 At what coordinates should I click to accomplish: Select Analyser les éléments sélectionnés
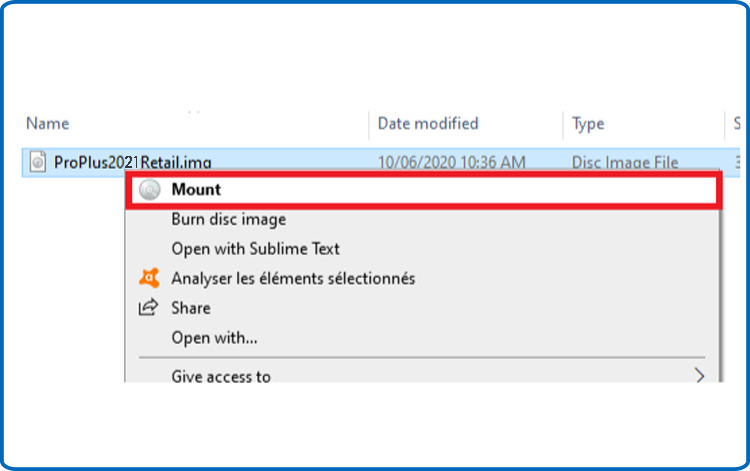coord(292,278)
